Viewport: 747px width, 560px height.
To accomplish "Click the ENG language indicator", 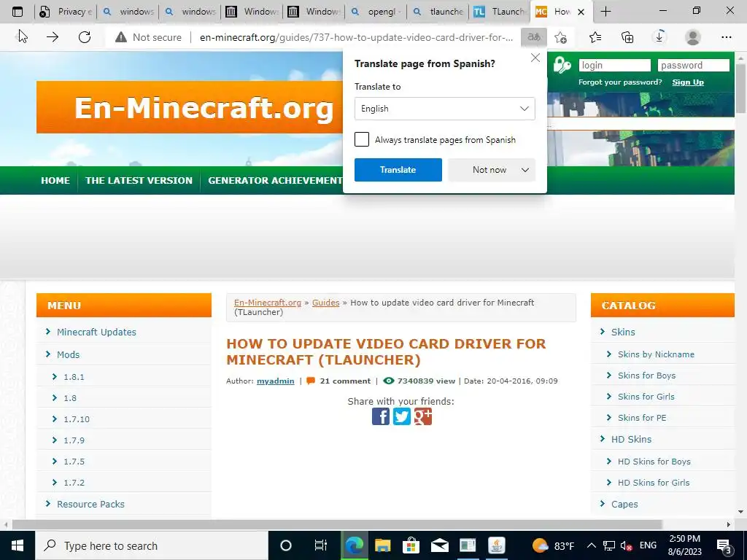I will tap(648, 545).
